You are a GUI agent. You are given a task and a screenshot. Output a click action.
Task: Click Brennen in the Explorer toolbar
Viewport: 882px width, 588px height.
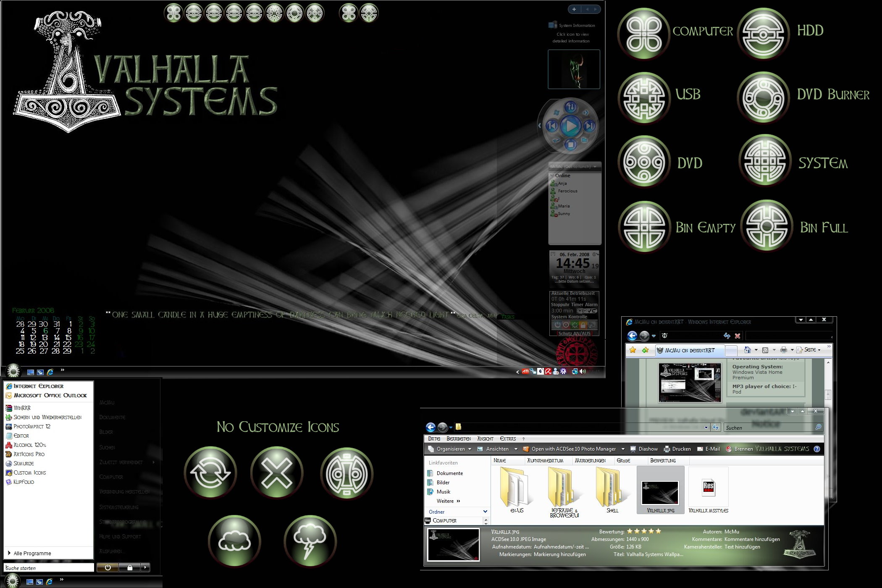tap(739, 449)
